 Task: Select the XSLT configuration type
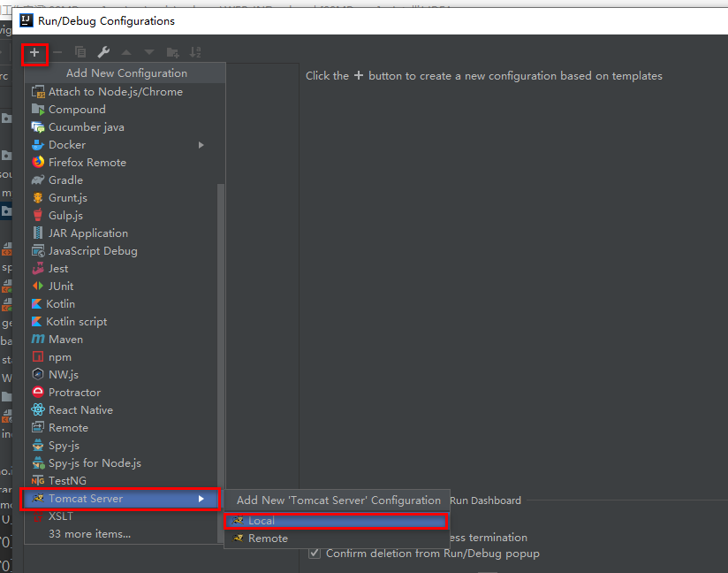click(122, 516)
